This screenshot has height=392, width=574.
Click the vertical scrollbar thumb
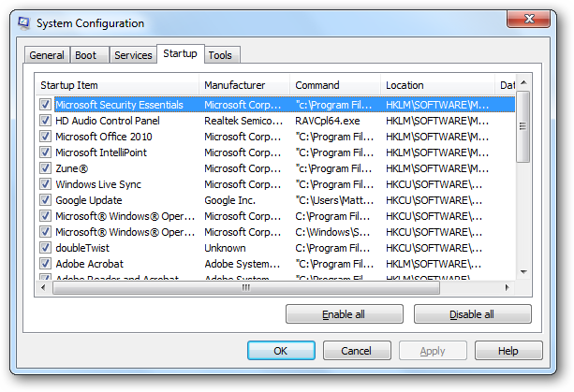[x=523, y=126]
